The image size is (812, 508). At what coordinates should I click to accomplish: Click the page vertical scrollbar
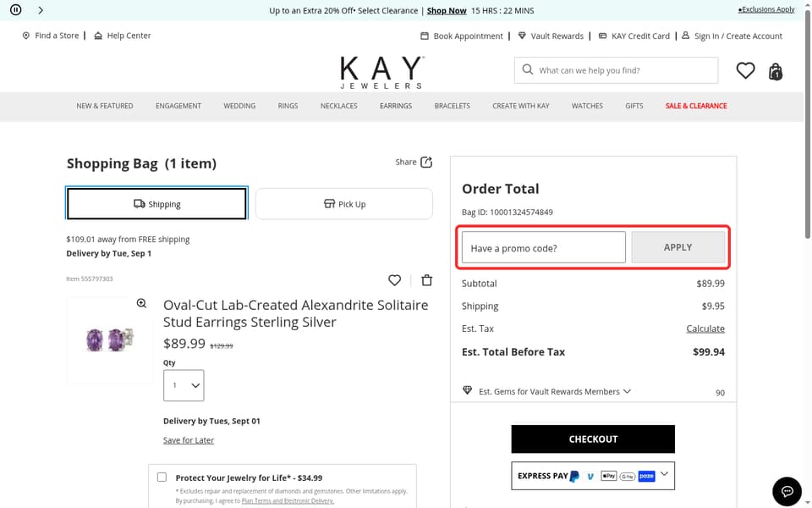[807, 124]
